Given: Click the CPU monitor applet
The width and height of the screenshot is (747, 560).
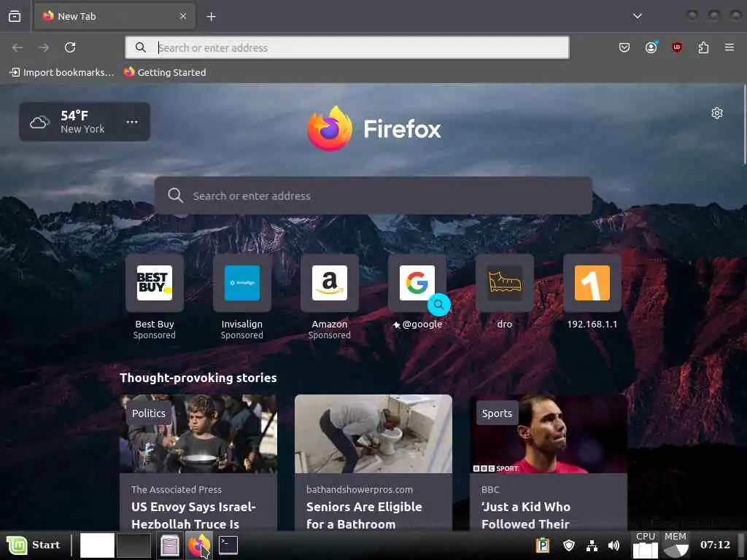Looking at the screenshot, I should point(645,545).
